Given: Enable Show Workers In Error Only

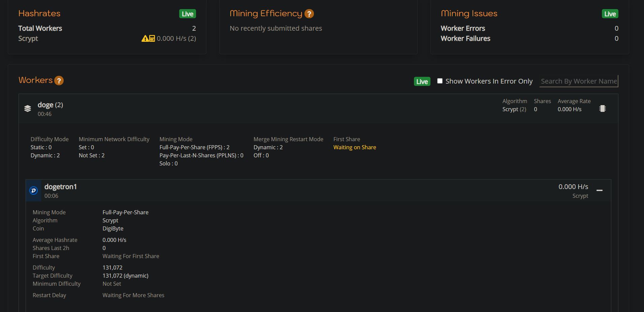Looking at the screenshot, I should click(440, 81).
